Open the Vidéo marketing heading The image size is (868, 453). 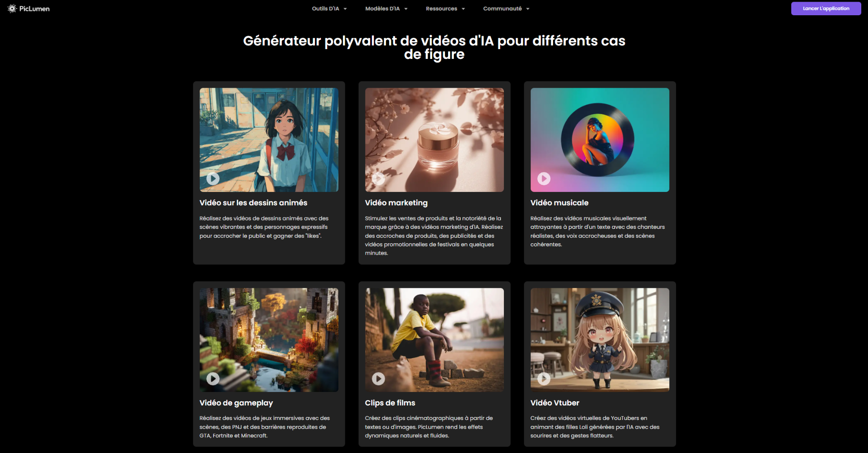coord(396,203)
